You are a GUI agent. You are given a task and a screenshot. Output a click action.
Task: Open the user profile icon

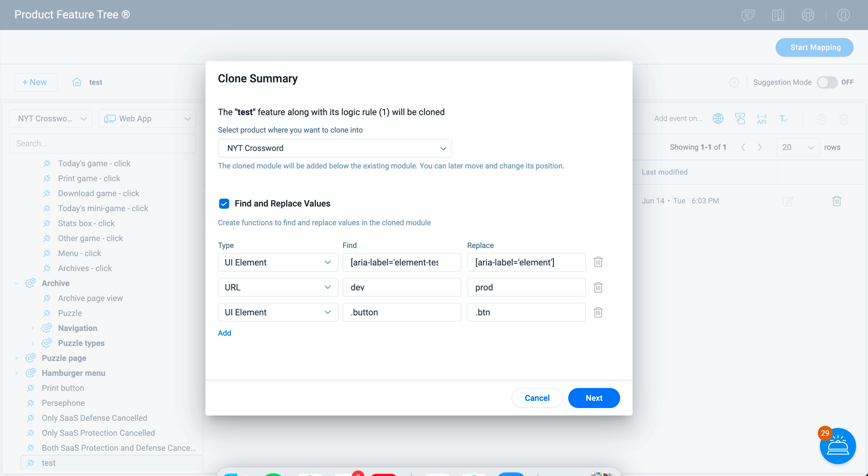point(843,15)
